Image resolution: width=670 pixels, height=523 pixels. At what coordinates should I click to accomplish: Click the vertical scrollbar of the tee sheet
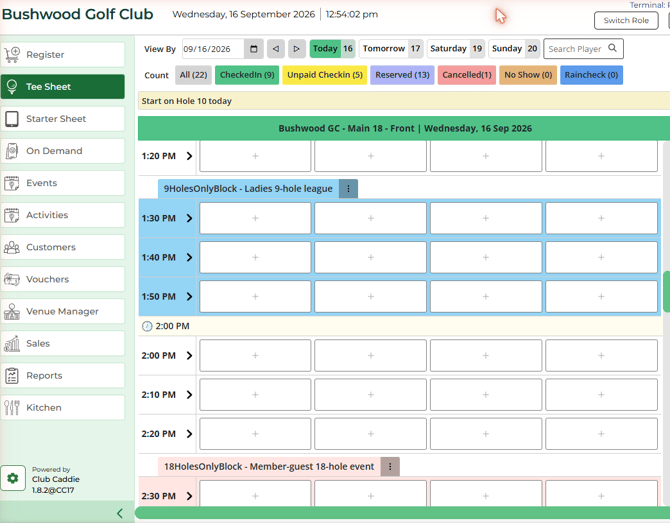(x=666, y=291)
